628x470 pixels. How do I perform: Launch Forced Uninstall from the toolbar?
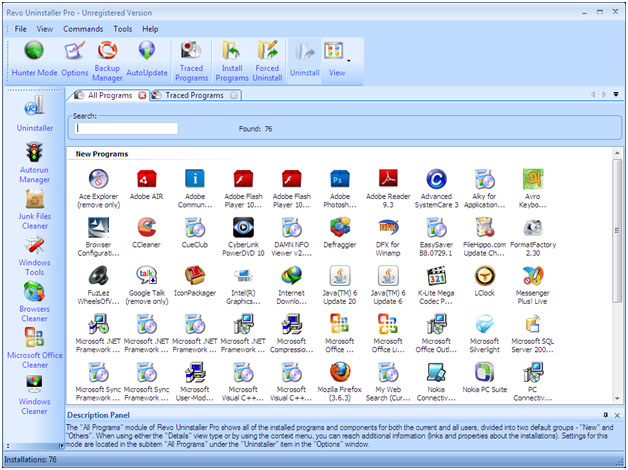click(267, 58)
